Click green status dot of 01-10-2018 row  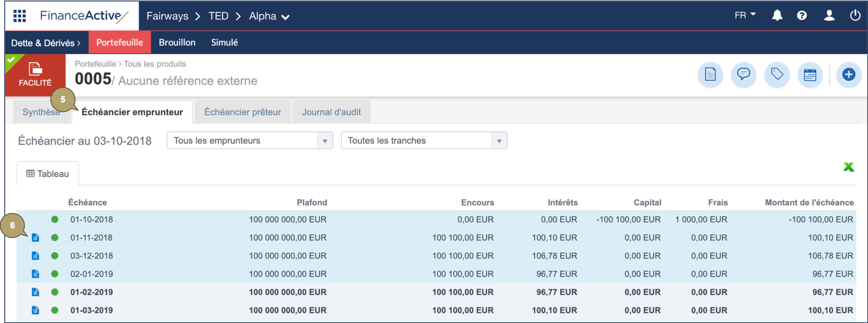(55, 219)
